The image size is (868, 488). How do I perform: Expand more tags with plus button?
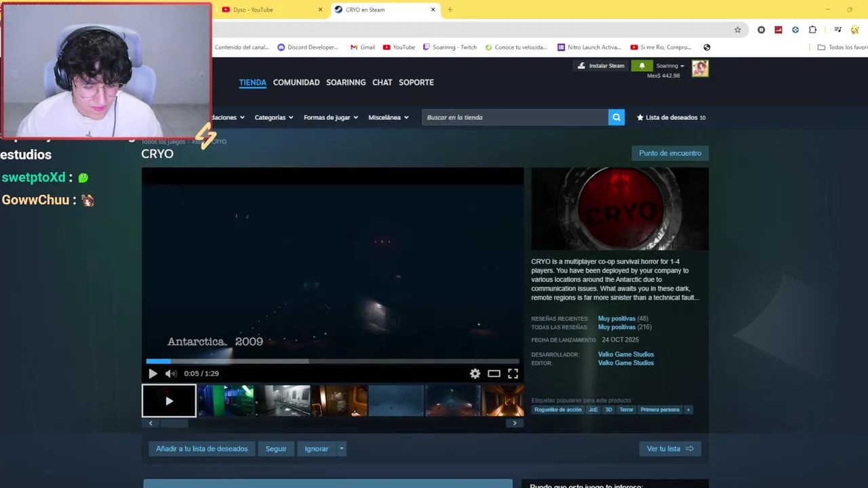tap(688, 409)
